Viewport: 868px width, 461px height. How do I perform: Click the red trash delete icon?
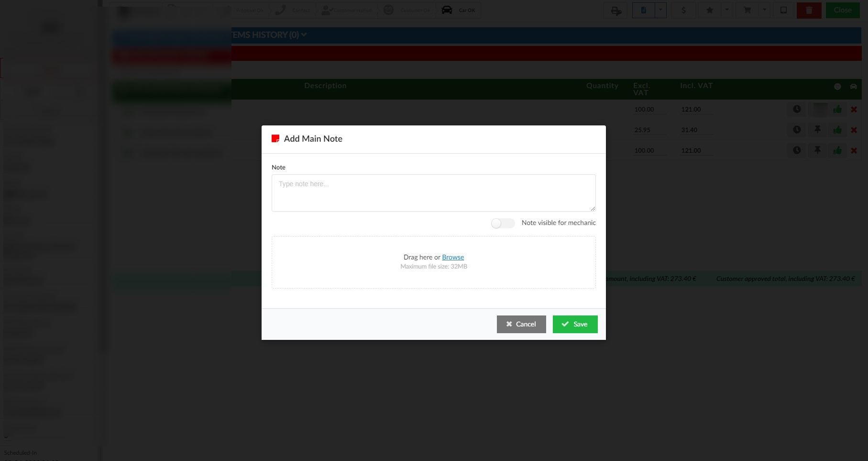coord(809,10)
